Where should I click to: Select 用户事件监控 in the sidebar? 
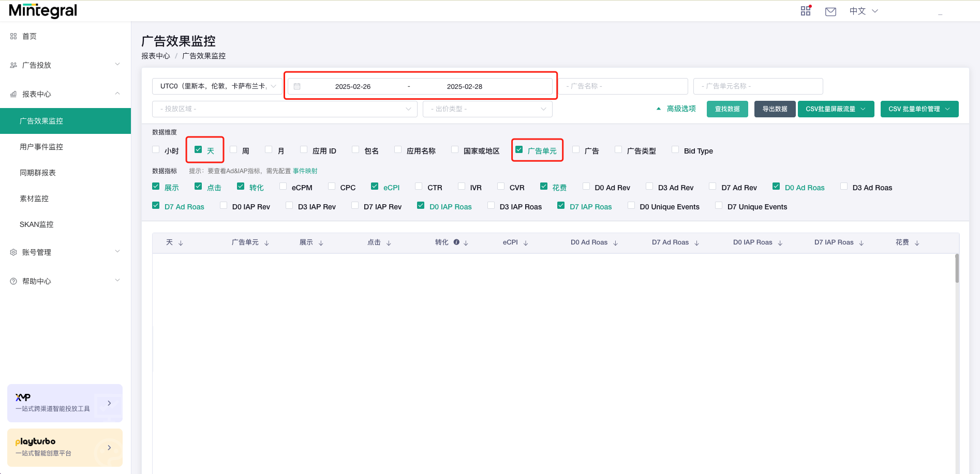pyautogui.click(x=41, y=146)
